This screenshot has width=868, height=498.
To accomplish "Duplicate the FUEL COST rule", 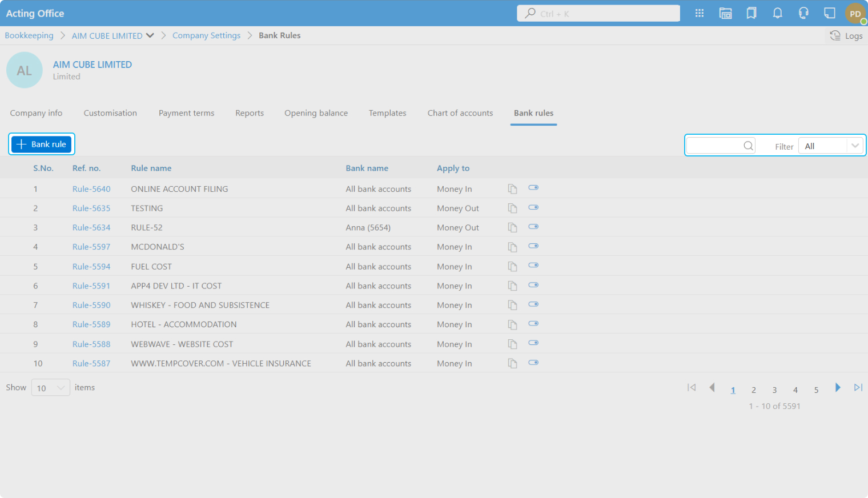I will 512,267.
